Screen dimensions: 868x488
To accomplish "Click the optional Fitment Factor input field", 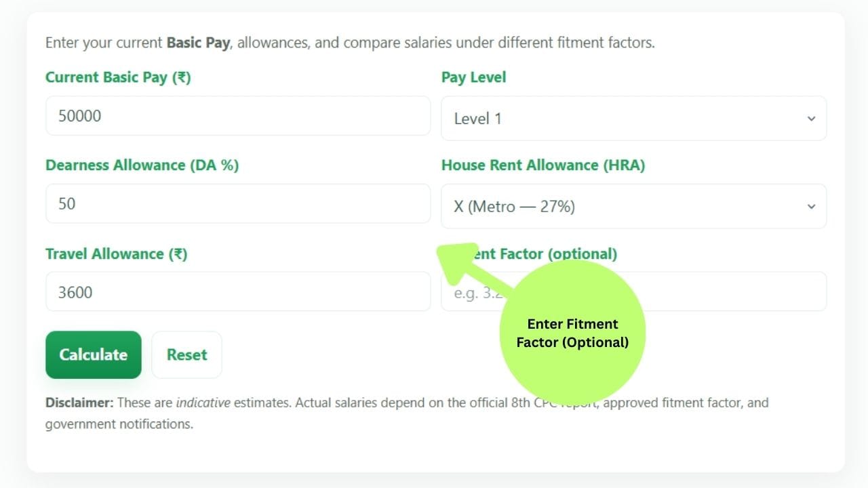I will coord(732,292).
